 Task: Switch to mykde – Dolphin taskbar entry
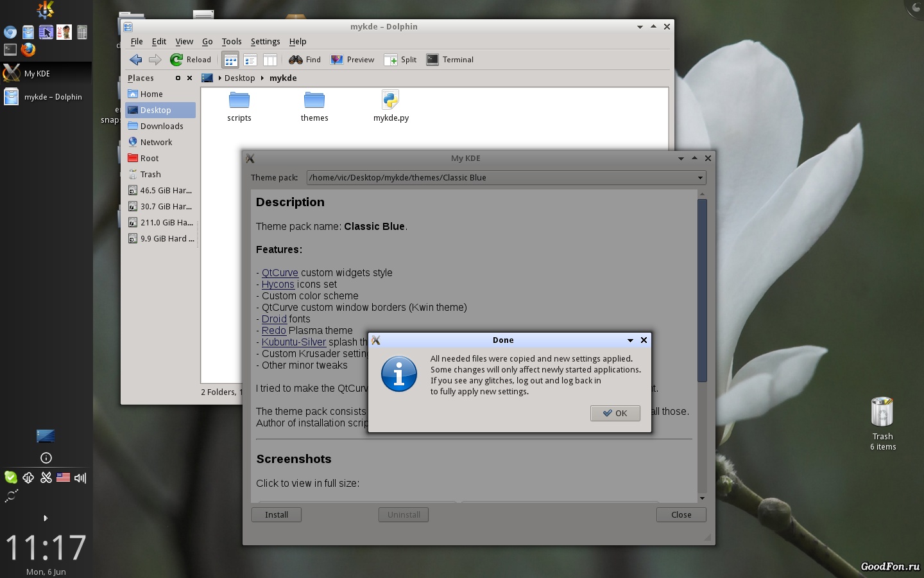46,97
